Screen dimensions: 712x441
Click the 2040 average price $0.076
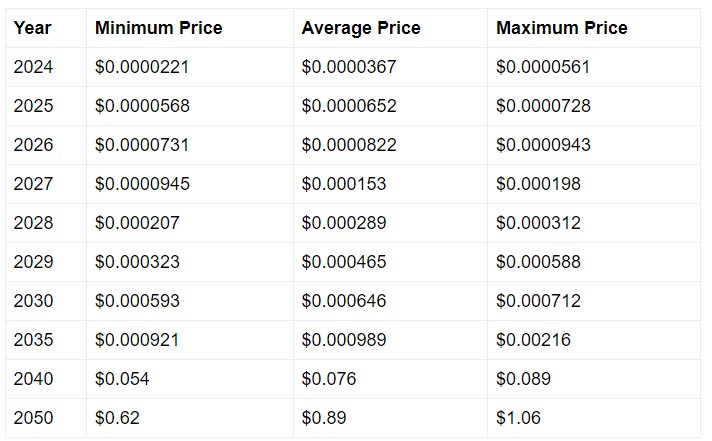pos(329,379)
